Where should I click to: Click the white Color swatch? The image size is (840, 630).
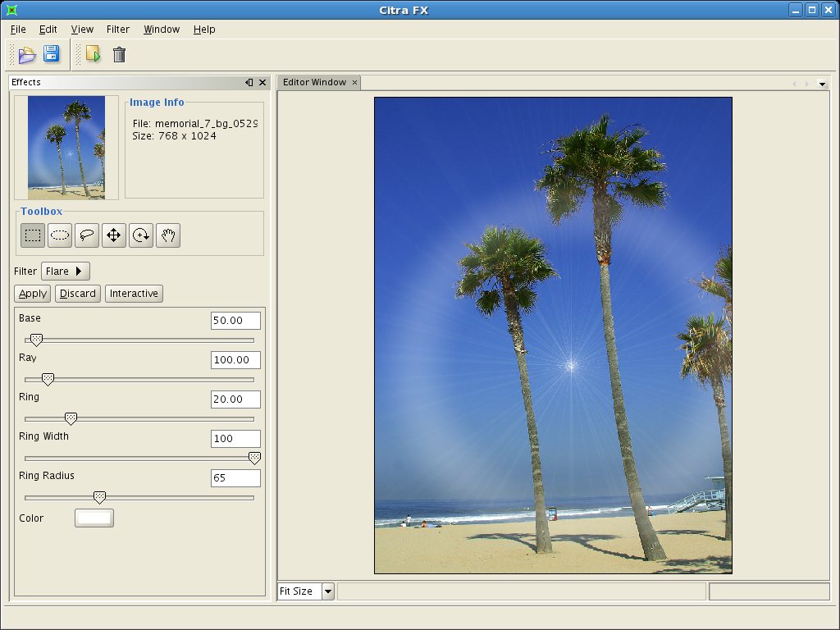(x=94, y=518)
